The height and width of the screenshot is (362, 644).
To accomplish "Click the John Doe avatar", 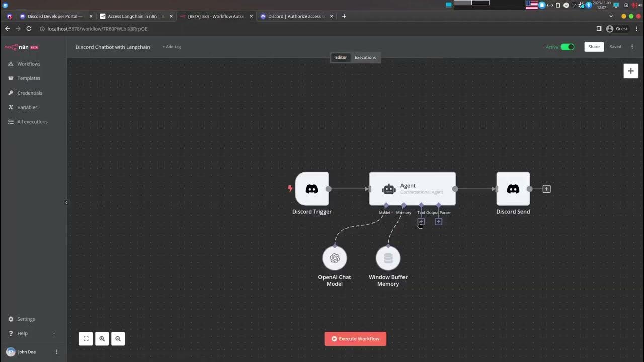I will coord(11,352).
